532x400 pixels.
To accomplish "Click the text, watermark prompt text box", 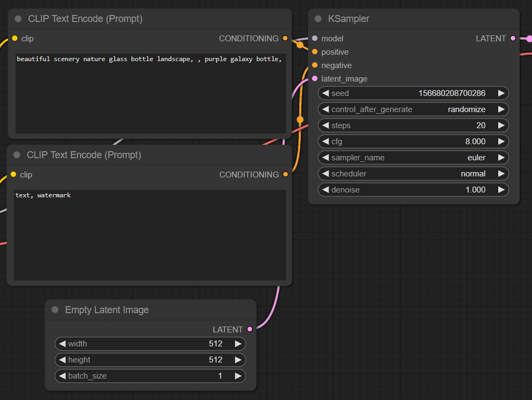I will point(150,235).
